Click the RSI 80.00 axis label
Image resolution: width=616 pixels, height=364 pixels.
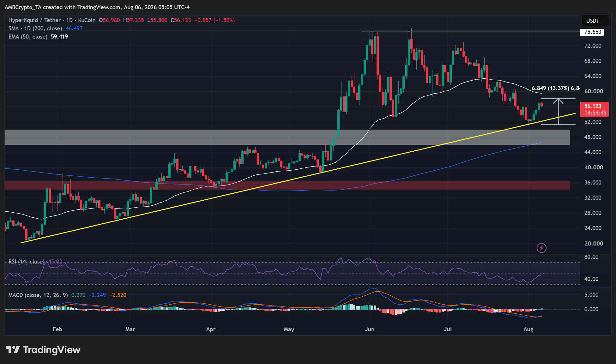point(591,257)
